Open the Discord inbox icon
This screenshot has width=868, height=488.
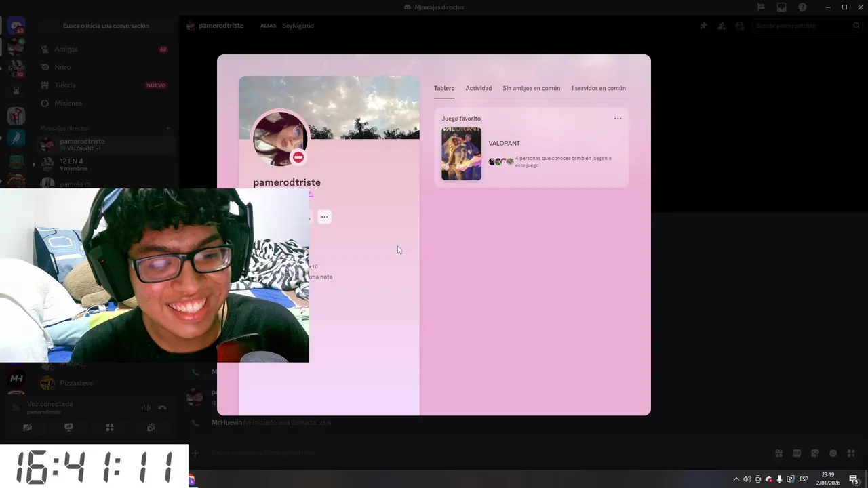782,7
